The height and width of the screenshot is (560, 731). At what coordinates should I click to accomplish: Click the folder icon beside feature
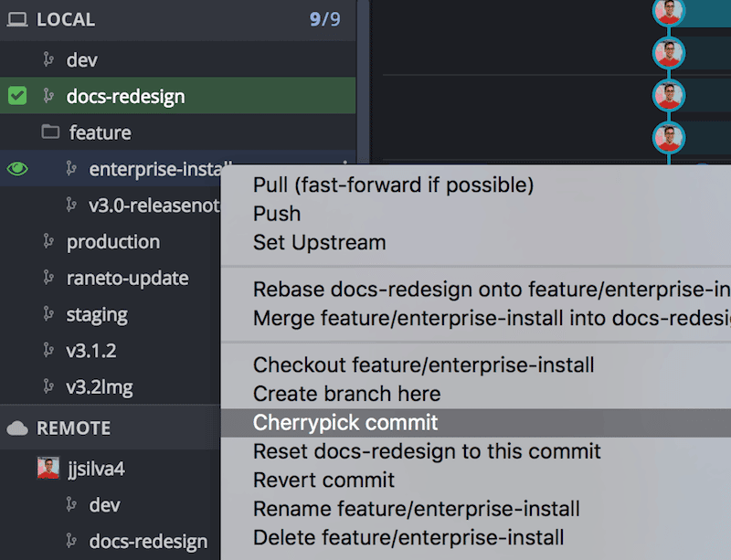click(52, 132)
